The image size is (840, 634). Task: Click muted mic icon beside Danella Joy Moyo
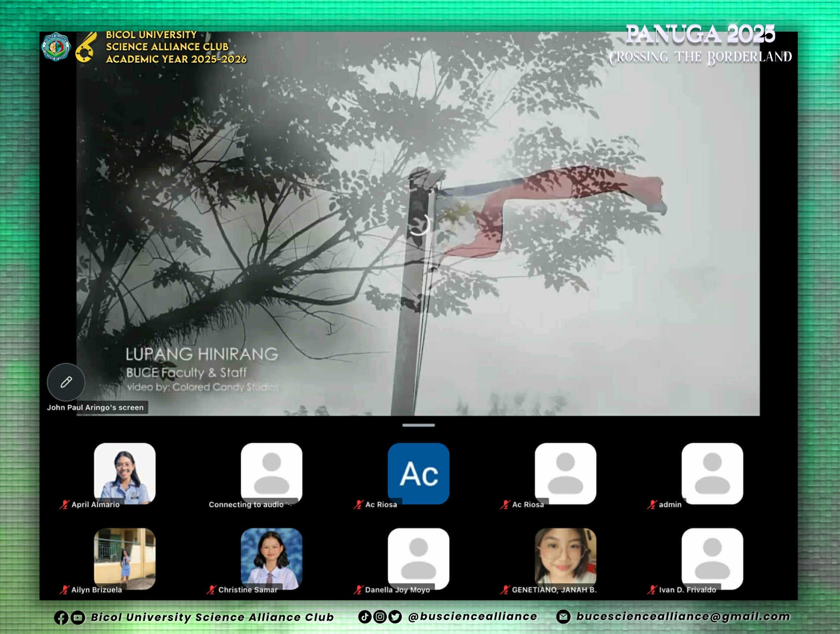[358, 590]
